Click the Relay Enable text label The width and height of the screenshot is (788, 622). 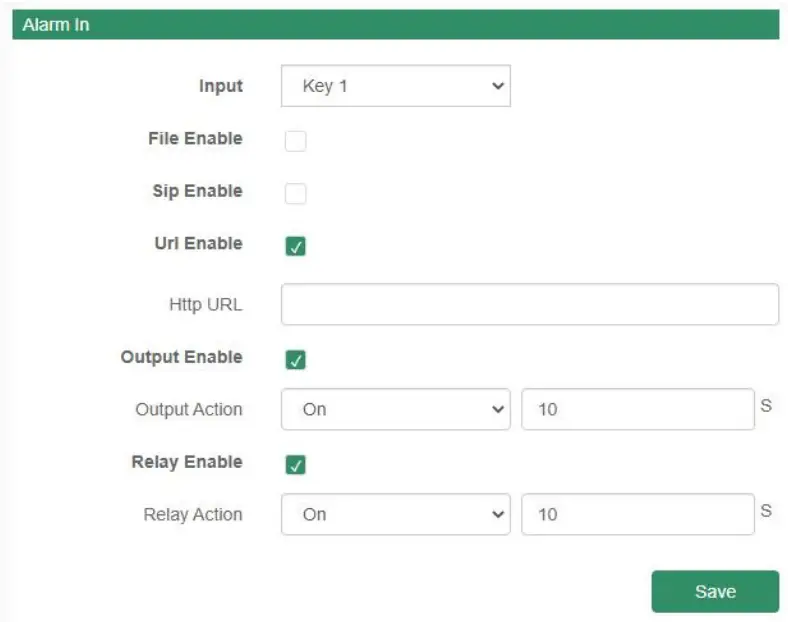pos(187,462)
